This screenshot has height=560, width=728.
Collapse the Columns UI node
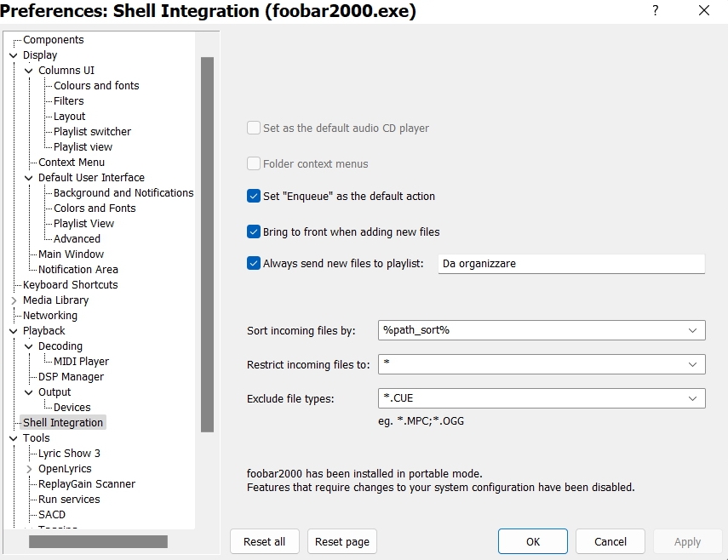(29, 71)
